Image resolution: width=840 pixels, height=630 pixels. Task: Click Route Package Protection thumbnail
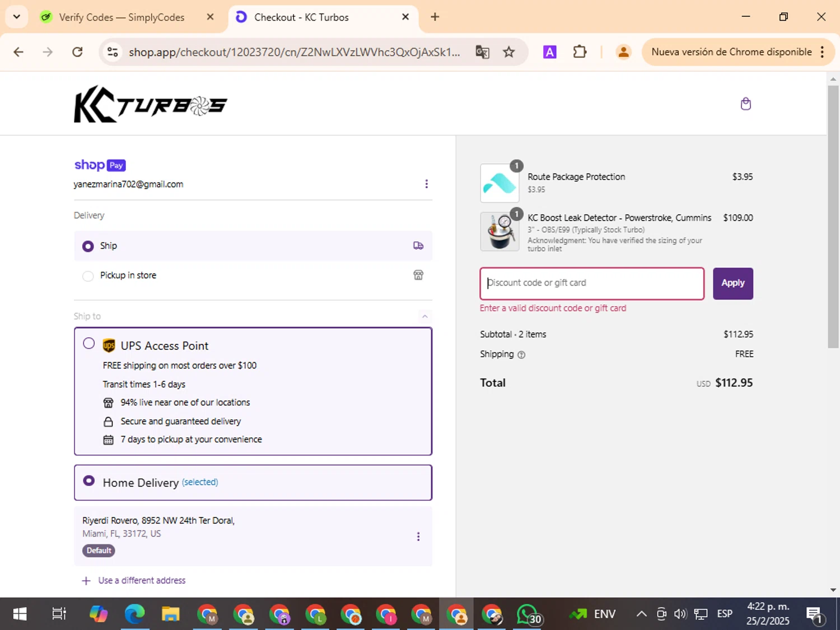click(x=500, y=183)
